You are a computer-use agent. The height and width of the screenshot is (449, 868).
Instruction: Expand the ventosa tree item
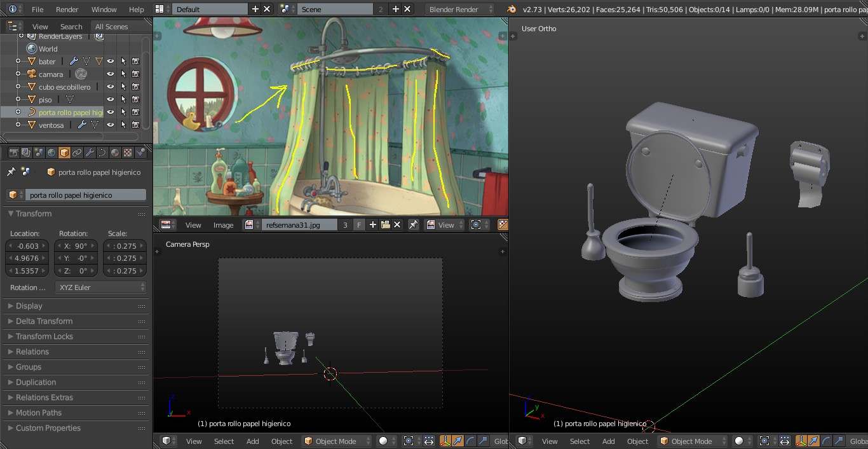[18, 125]
